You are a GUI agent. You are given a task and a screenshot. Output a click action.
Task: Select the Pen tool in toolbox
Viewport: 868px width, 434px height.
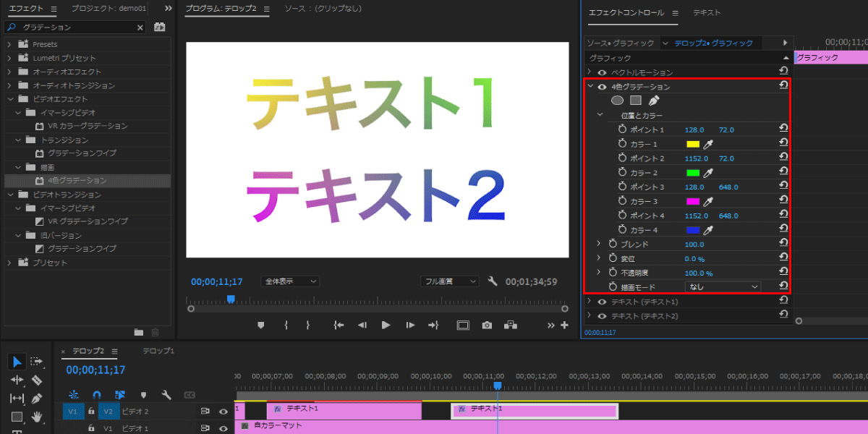coord(37,398)
